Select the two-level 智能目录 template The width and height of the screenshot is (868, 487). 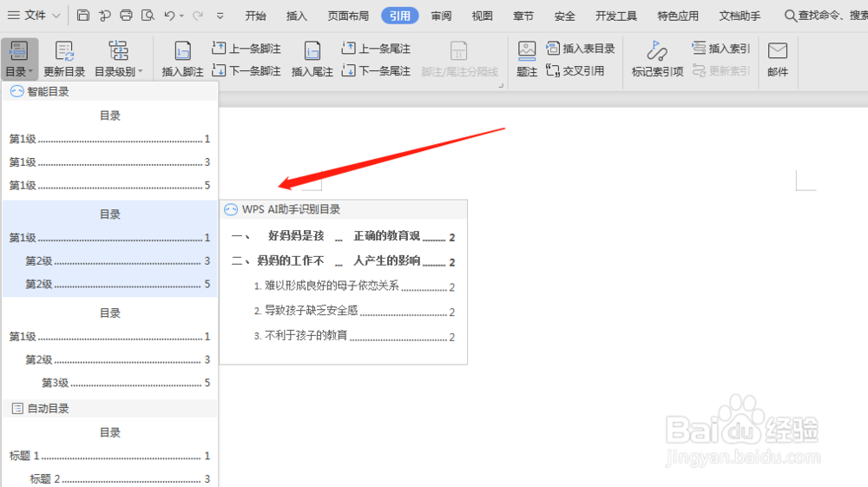tap(109, 249)
